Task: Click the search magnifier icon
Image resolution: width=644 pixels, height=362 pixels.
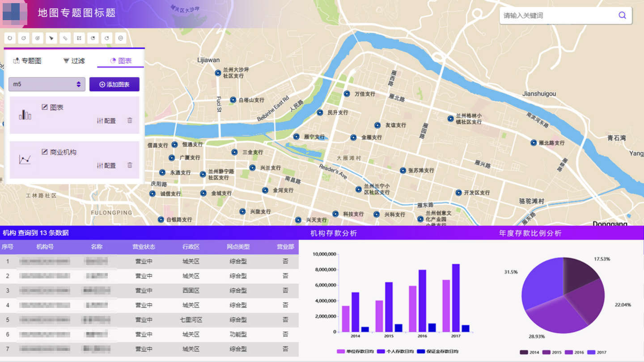Action: 622,15
